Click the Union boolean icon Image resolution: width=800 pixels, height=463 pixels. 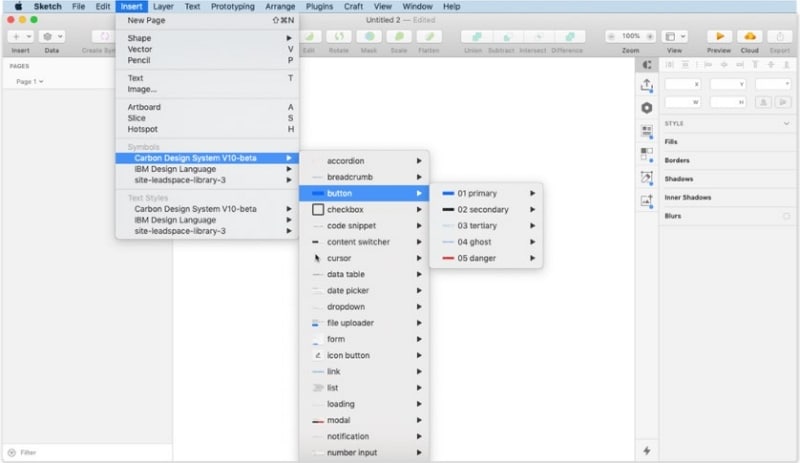pyautogui.click(x=476, y=36)
